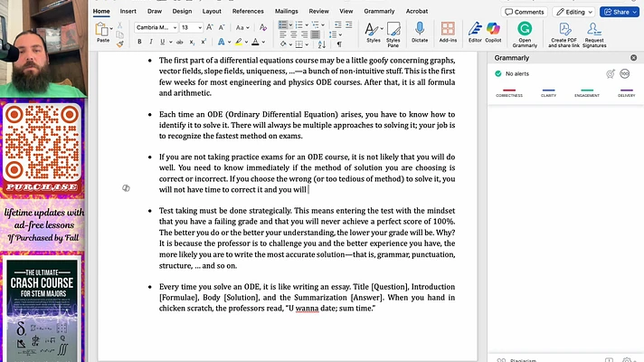Open Layout tab
644x362 pixels.
(212, 11)
